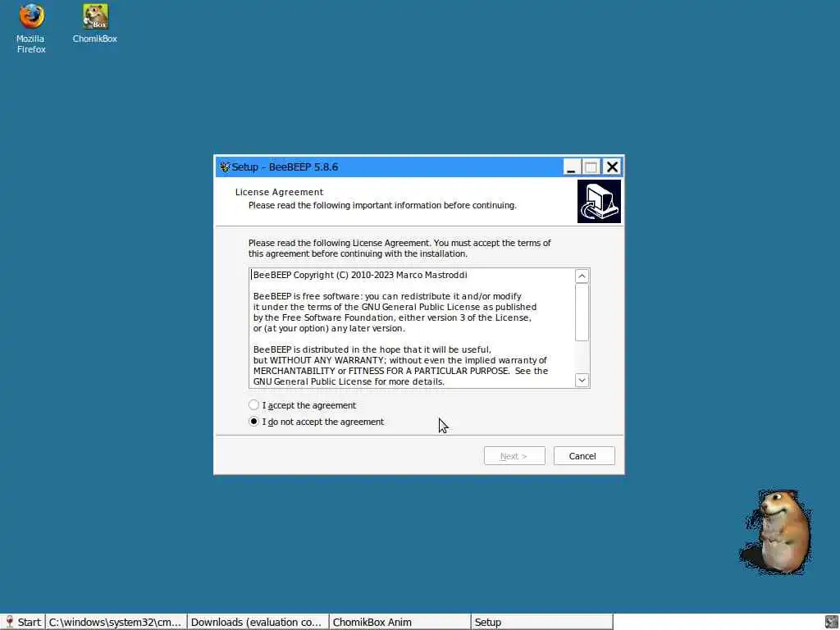Screen dimensions: 840x630
Task: Minimize the BeeBEEP Setup window
Action: tap(571, 167)
